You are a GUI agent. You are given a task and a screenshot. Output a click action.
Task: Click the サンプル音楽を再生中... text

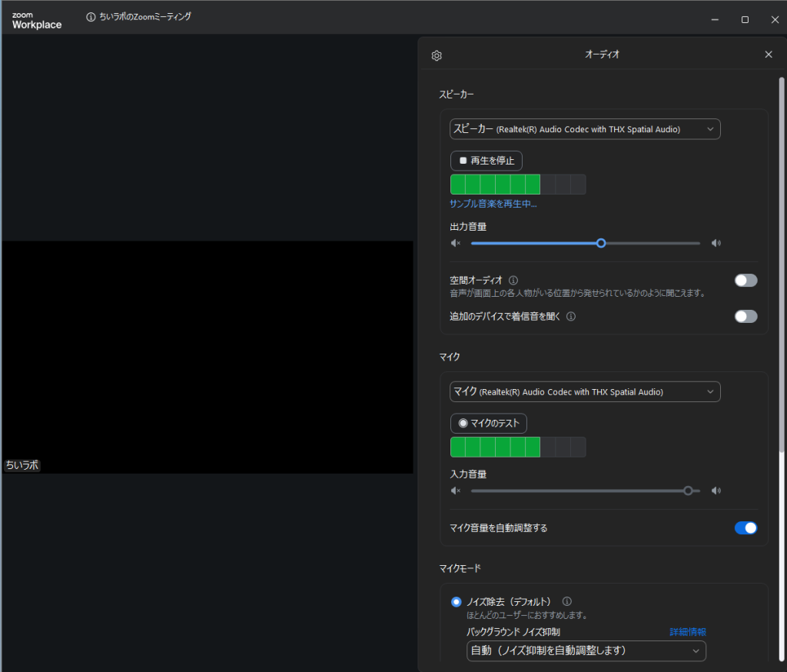pos(493,204)
